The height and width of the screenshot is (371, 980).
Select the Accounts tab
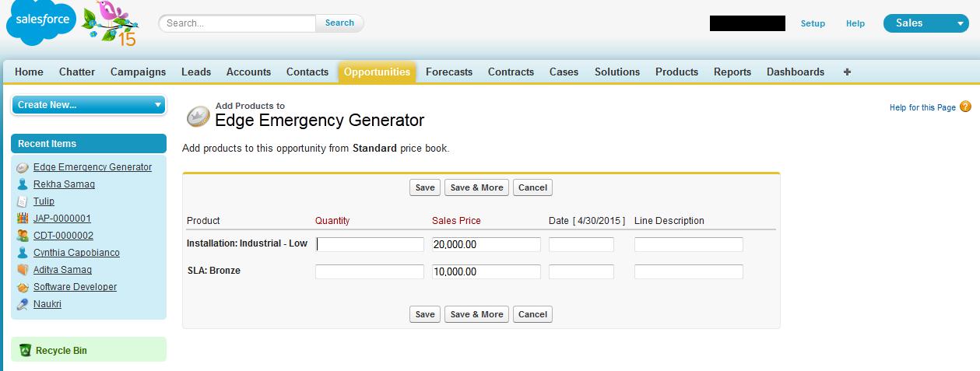coord(248,72)
